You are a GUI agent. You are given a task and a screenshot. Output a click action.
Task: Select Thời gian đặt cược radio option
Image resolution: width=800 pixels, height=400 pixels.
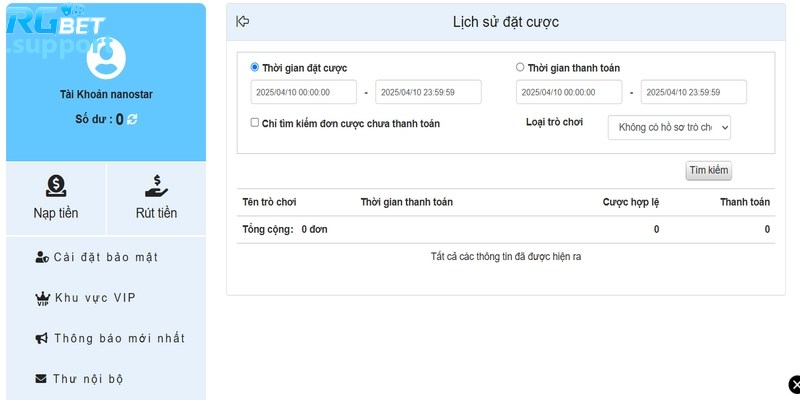[x=255, y=67]
